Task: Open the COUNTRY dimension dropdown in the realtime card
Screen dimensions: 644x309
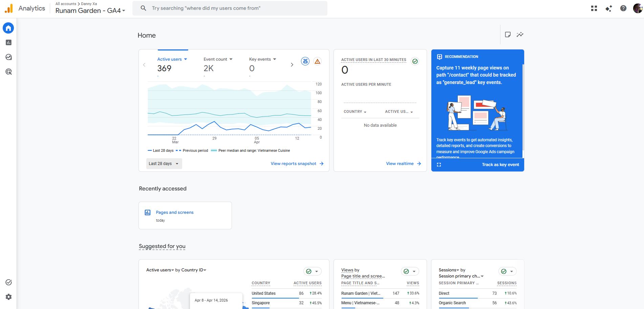Action: (x=355, y=111)
